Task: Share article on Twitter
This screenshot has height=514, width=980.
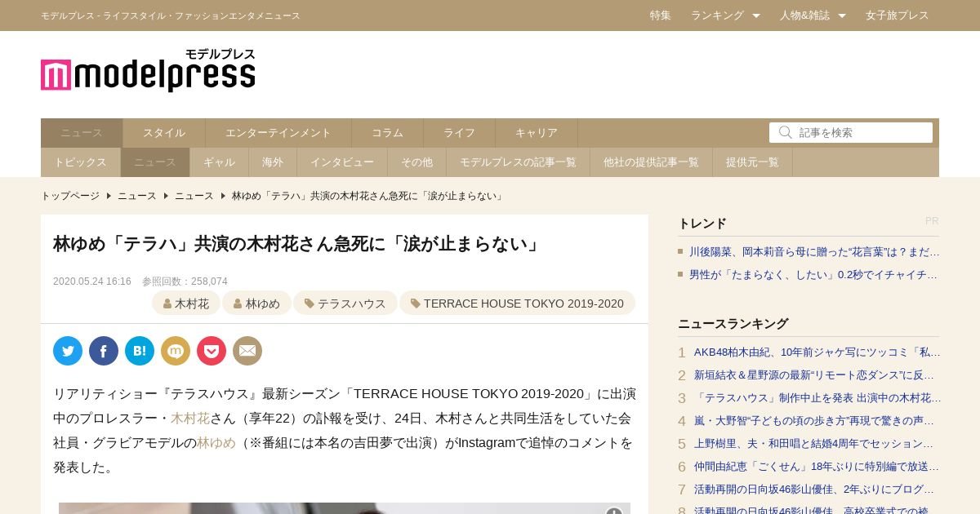Action: coord(68,351)
